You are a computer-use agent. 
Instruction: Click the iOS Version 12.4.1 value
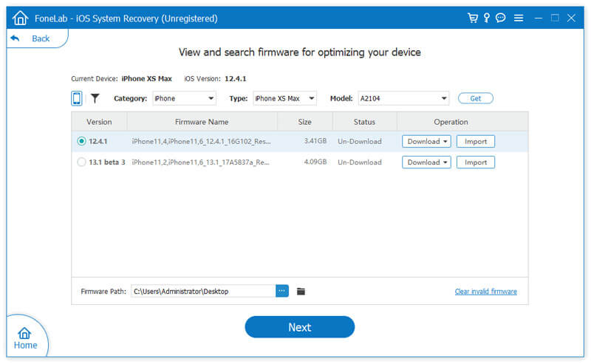235,79
